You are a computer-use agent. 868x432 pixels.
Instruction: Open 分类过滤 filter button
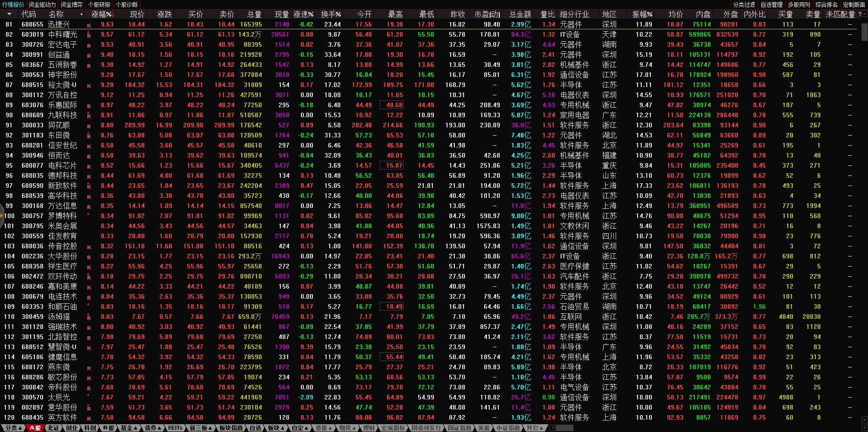[744, 5]
